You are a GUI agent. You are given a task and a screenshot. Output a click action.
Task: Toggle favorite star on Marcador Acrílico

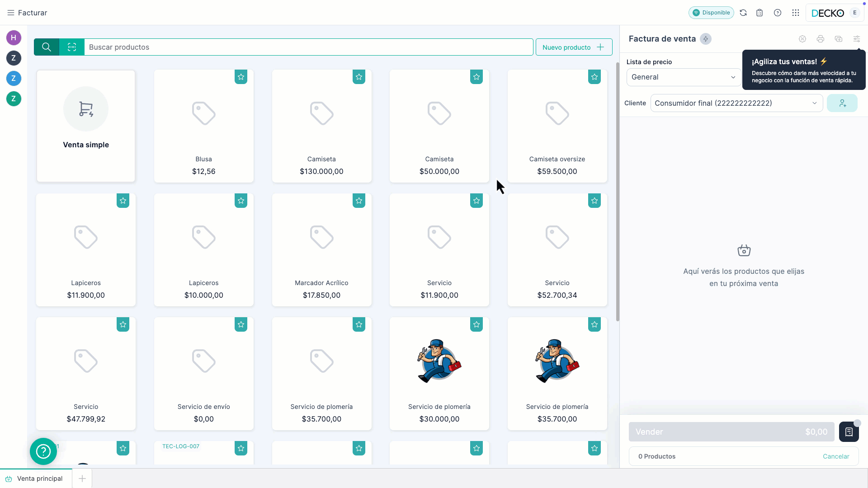coord(359,201)
